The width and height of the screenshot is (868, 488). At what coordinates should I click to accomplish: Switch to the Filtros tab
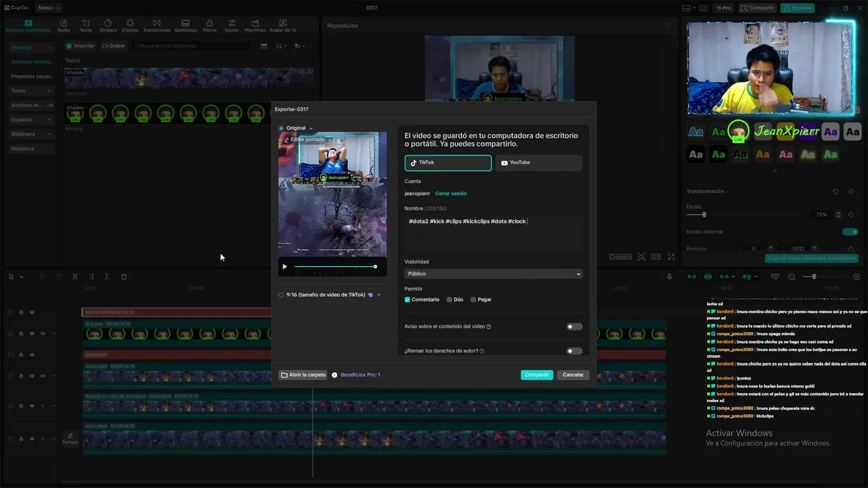(210, 26)
